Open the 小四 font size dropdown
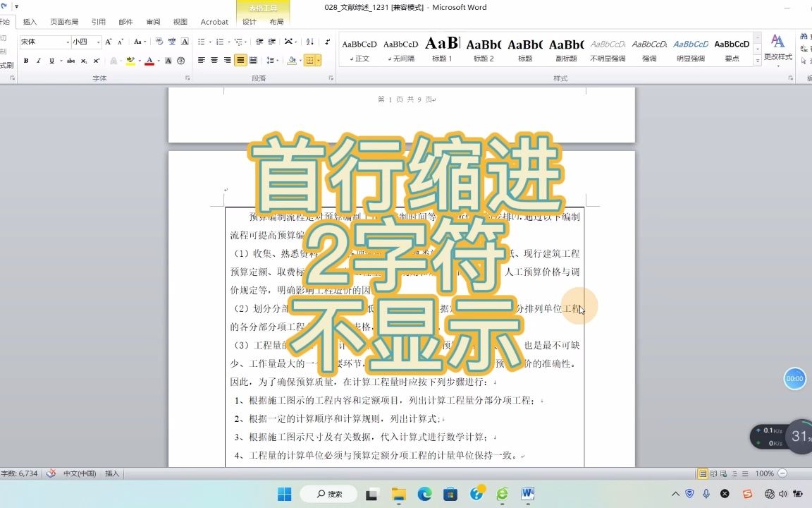The width and height of the screenshot is (812, 508). tap(99, 42)
